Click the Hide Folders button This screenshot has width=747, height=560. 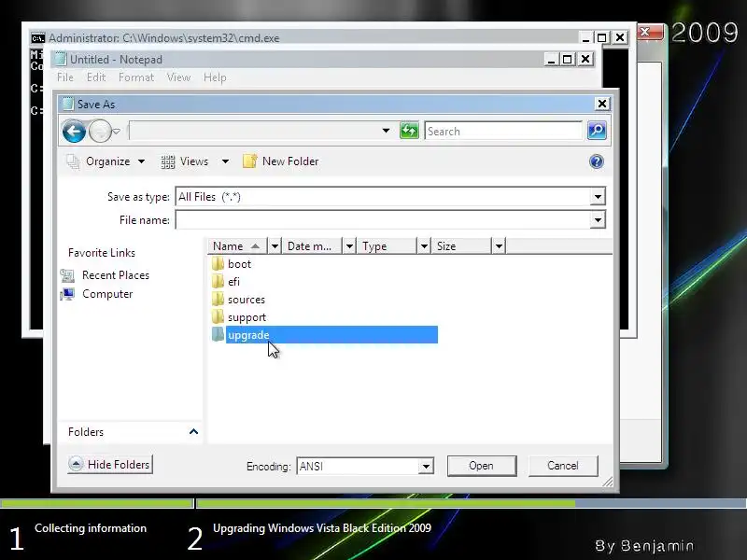(x=110, y=464)
